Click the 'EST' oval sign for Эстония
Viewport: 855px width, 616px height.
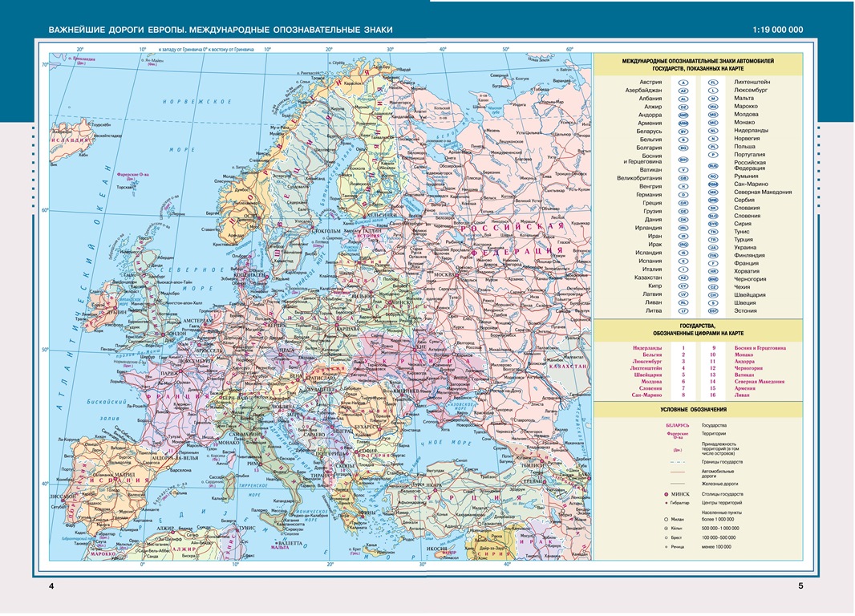(712, 310)
